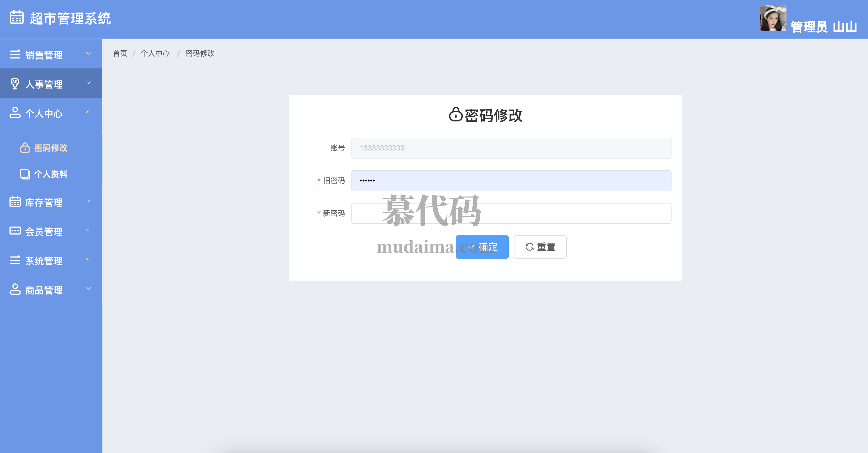Click the user icon beside 个人中心

tap(15, 113)
